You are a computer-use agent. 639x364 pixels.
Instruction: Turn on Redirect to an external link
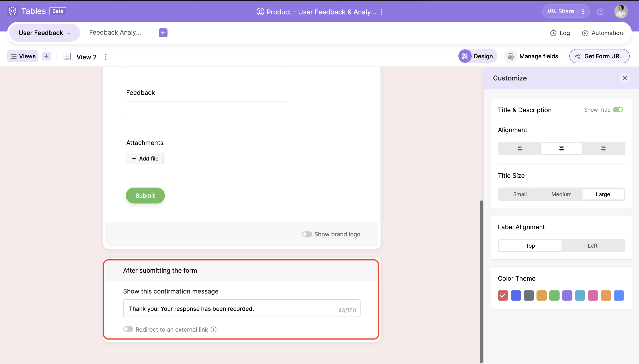(128, 329)
